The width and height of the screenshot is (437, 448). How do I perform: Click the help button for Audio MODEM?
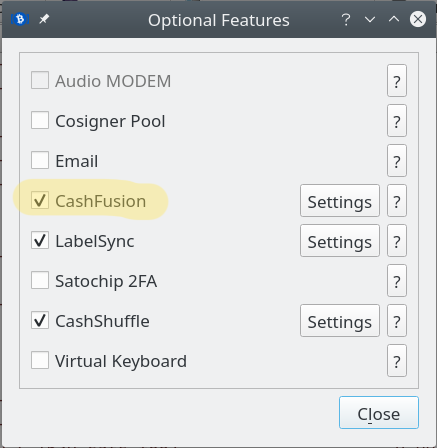pos(397,81)
